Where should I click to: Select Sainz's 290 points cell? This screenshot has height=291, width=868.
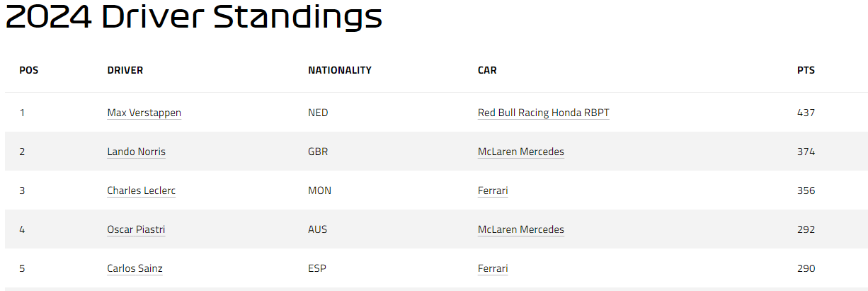coord(806,268)
